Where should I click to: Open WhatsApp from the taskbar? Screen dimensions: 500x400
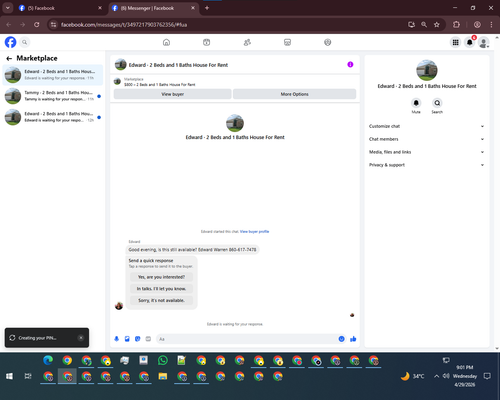[163, 360]
